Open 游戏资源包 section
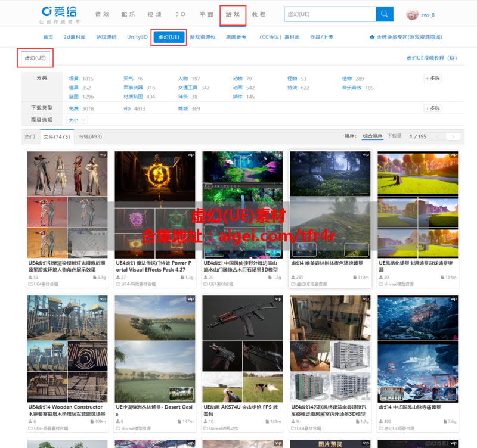This screenshot has width=477, height=448. (203, 37)
